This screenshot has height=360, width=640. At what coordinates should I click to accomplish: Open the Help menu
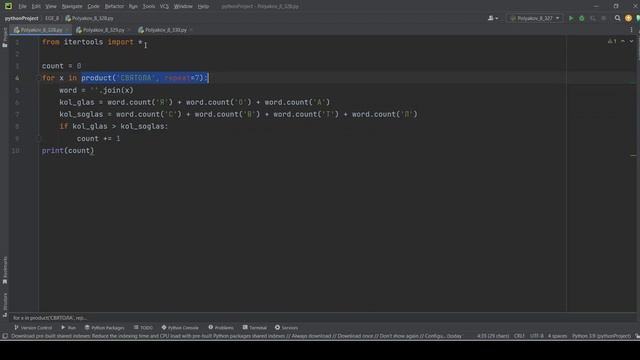click(x=203, y=6)
